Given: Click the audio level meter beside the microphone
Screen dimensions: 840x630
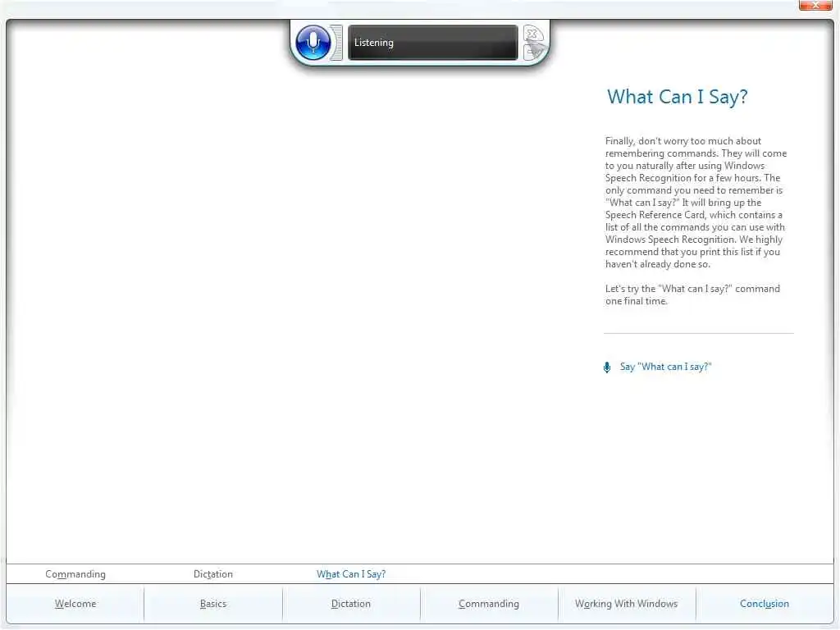Looking at the screenshot, I should click(x=336, y=43).
